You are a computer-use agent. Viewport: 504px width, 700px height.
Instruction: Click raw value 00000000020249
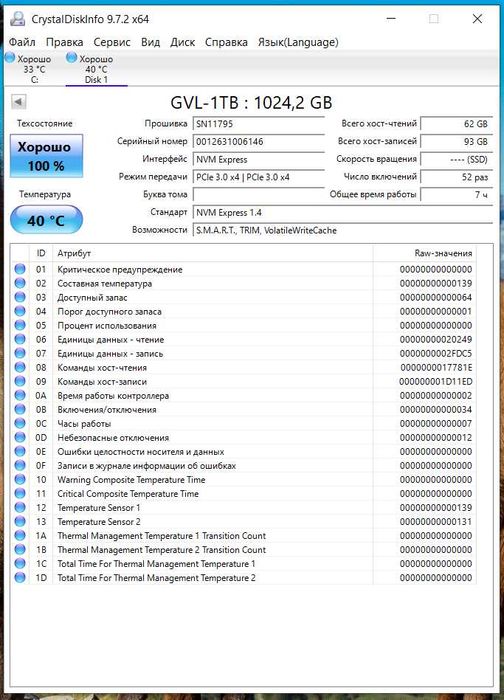[x=436, y=339]
